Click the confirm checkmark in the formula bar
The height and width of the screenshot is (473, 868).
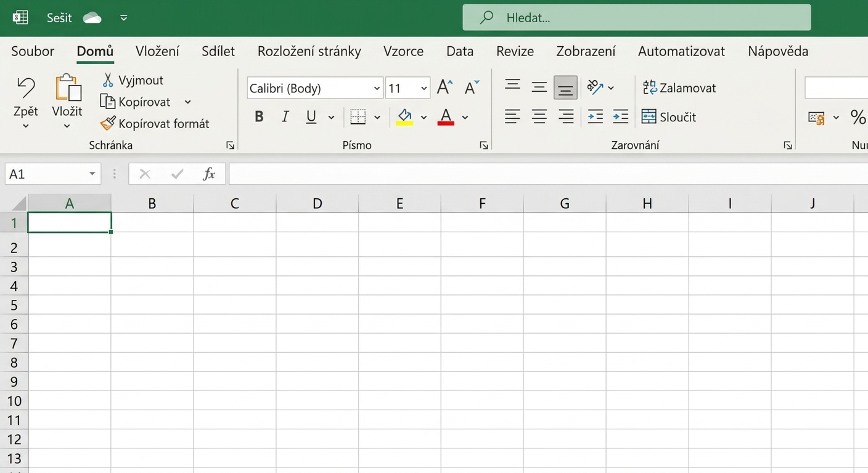[x=178, y=174]
